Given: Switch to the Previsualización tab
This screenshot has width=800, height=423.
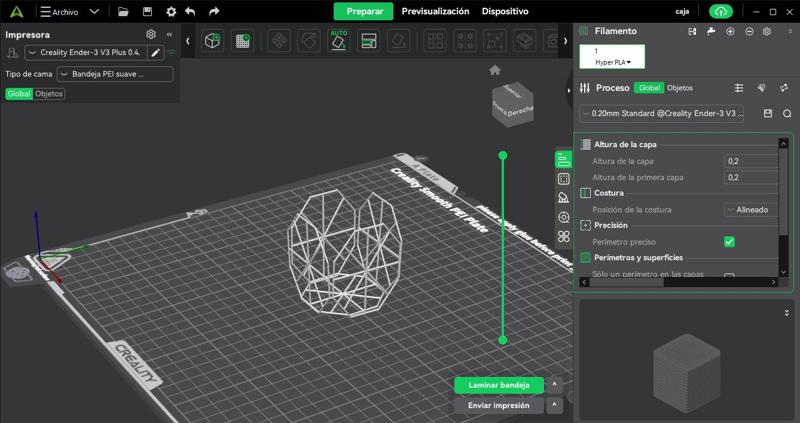Looking at the screenshot, I should pyautogui.click(x=435, y=11).
